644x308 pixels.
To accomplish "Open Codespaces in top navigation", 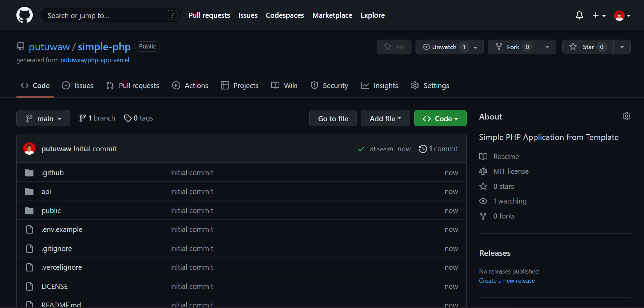I will coord(285,15).
